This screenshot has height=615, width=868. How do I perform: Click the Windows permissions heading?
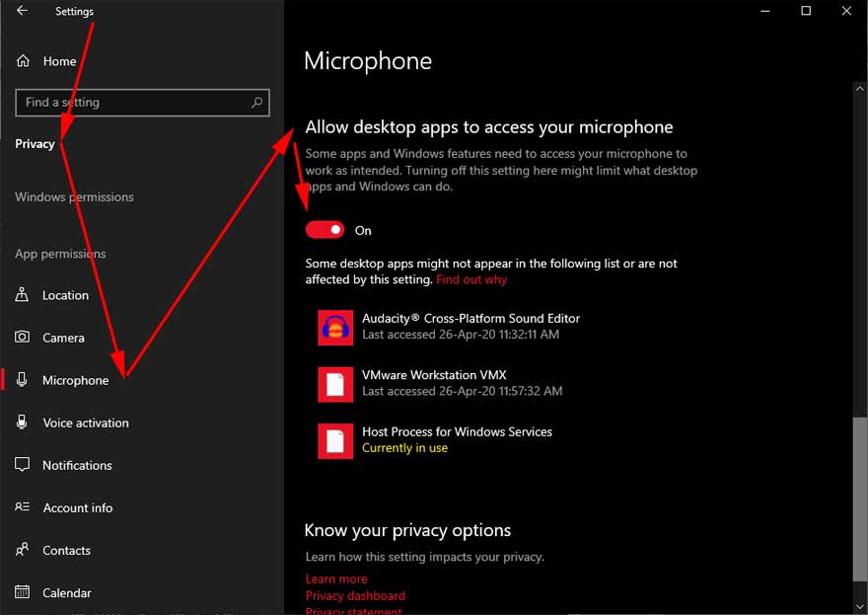(x=74, y=197)
